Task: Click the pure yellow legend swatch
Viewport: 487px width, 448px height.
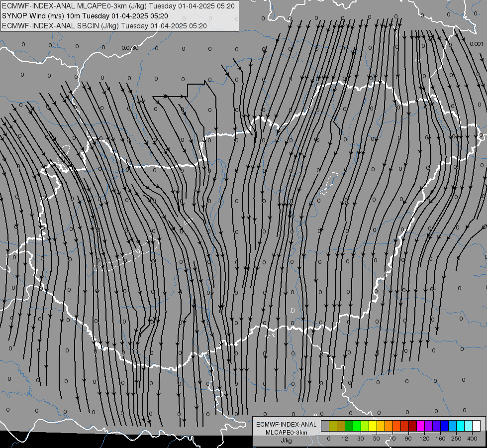Action: pos(373,426)
